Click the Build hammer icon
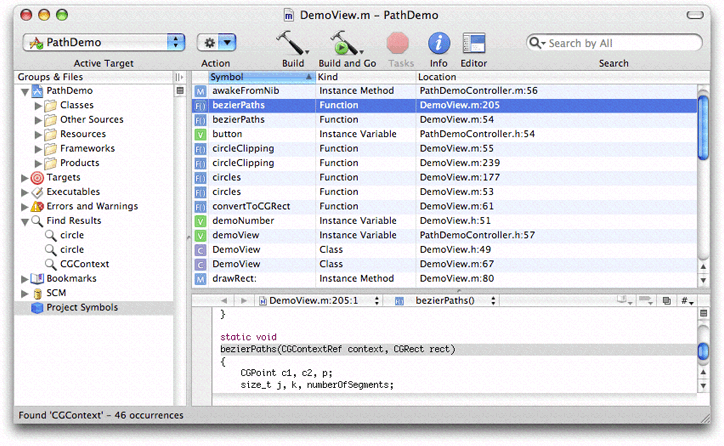The image size is (724, 446). tap(292, 42)
